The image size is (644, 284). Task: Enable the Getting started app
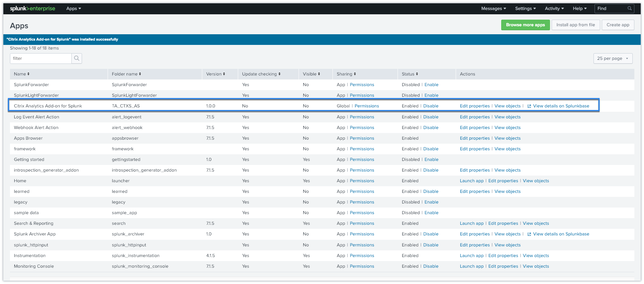coord(431,160)
